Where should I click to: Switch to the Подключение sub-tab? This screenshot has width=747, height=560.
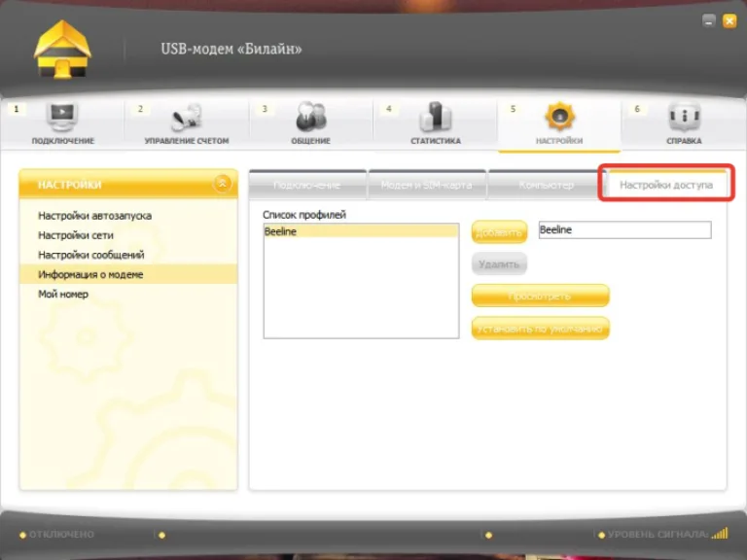307,185
